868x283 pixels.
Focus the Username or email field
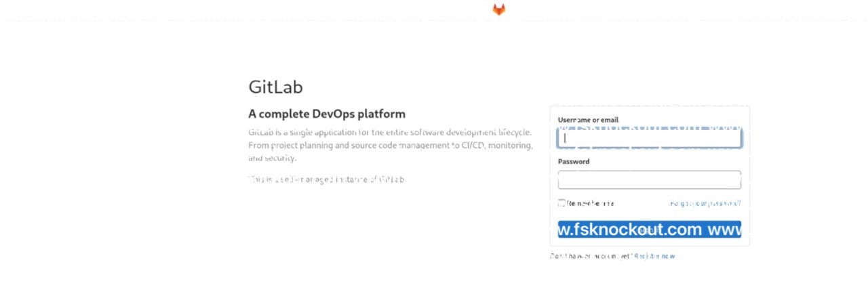(x=649, y=139)
